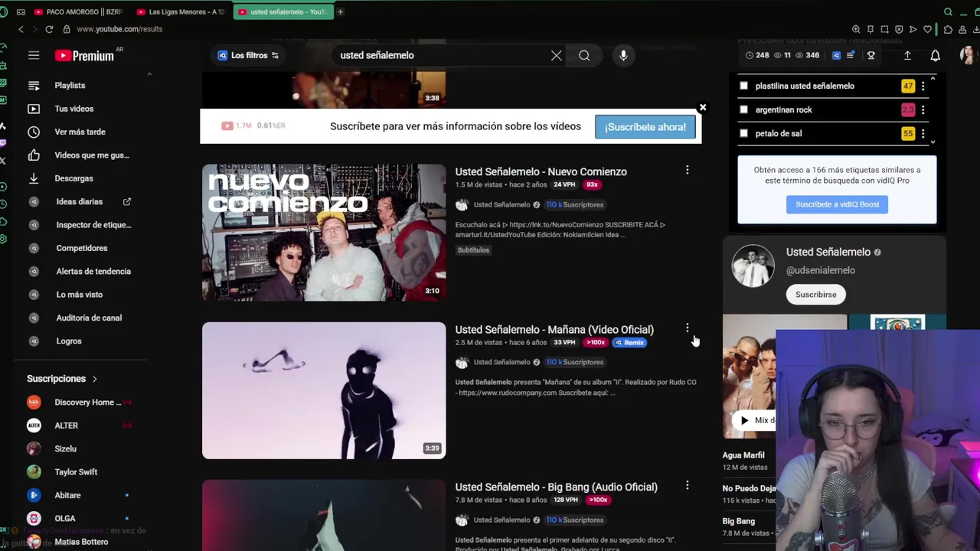Expand the Suscripciones section chevron
The height and width of the screenshot is (551, 980).
(95, 379)
